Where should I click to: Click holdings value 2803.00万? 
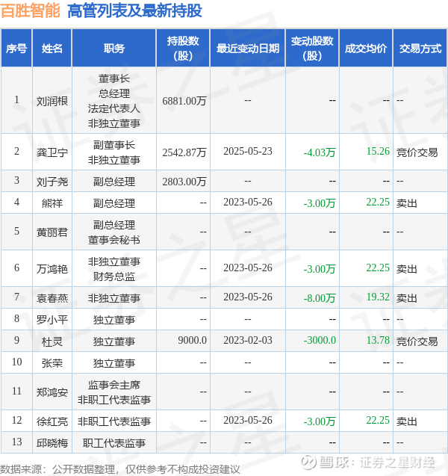click(x=184, y=182)
